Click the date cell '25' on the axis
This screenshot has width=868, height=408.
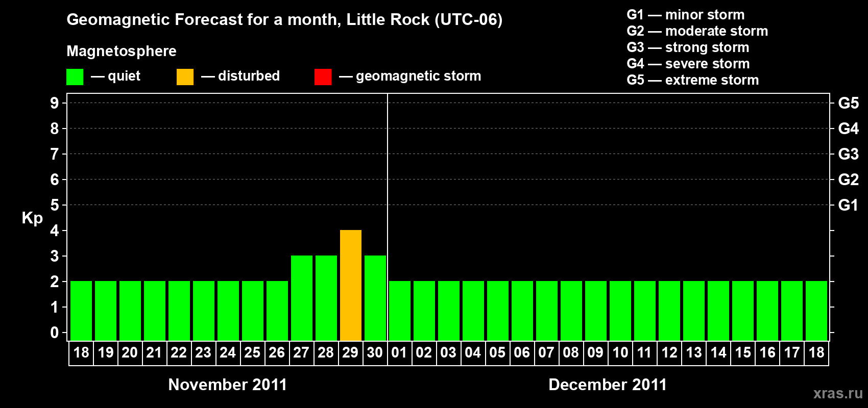(253, 353)
